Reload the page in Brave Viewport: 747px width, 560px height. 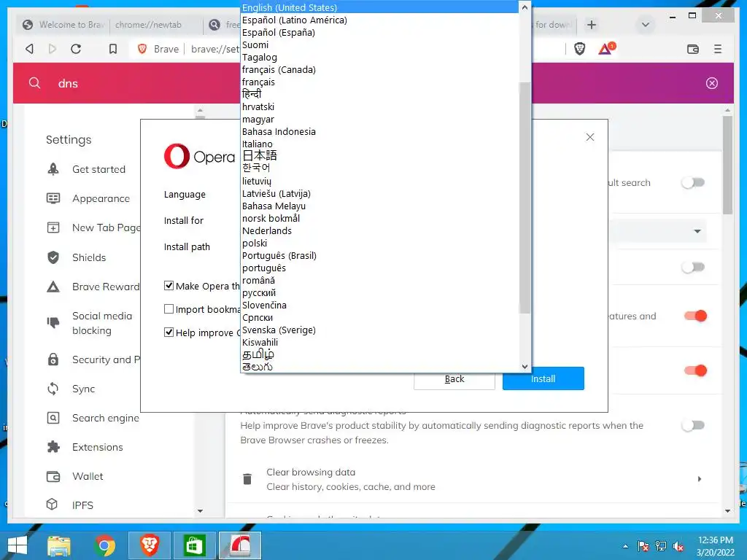pos(76,49)
